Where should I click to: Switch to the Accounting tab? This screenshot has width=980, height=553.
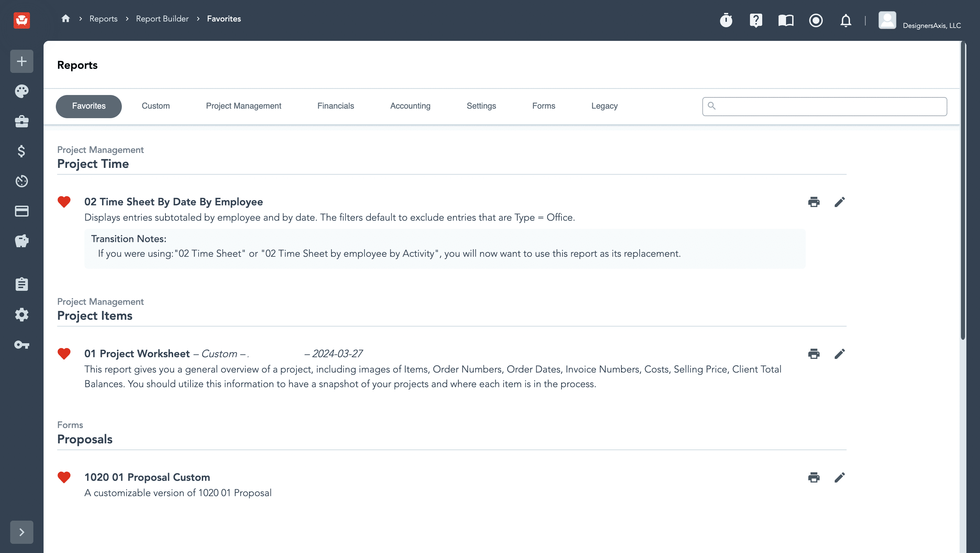pyautogui.click(x=410, y=106)
